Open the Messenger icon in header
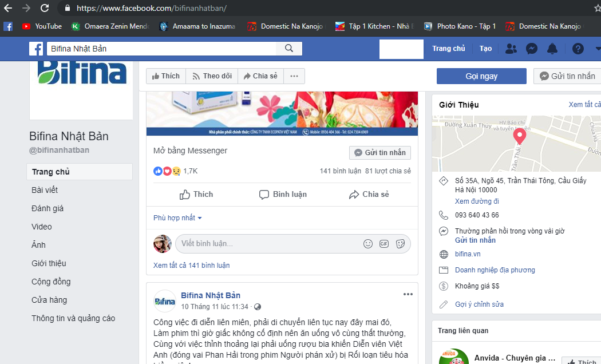601x364 pixels. point(532,49)
